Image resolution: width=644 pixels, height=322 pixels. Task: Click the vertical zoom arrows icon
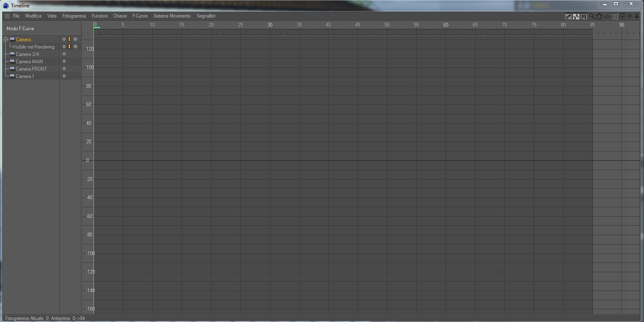637,16
